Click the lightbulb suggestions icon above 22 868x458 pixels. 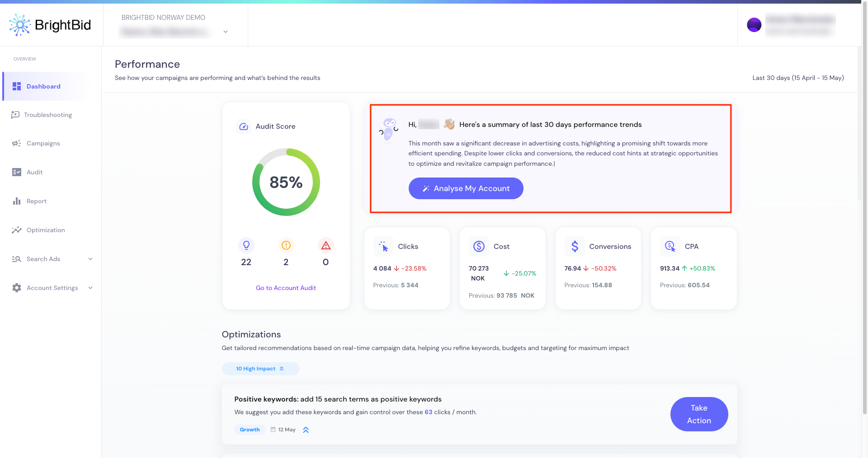(x=246, y=245)
